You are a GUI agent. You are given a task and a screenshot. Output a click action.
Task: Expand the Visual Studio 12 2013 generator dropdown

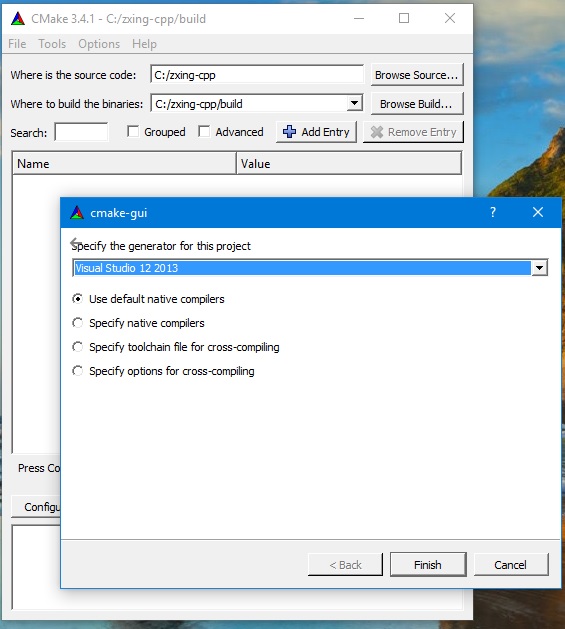[x=540, y=268]
